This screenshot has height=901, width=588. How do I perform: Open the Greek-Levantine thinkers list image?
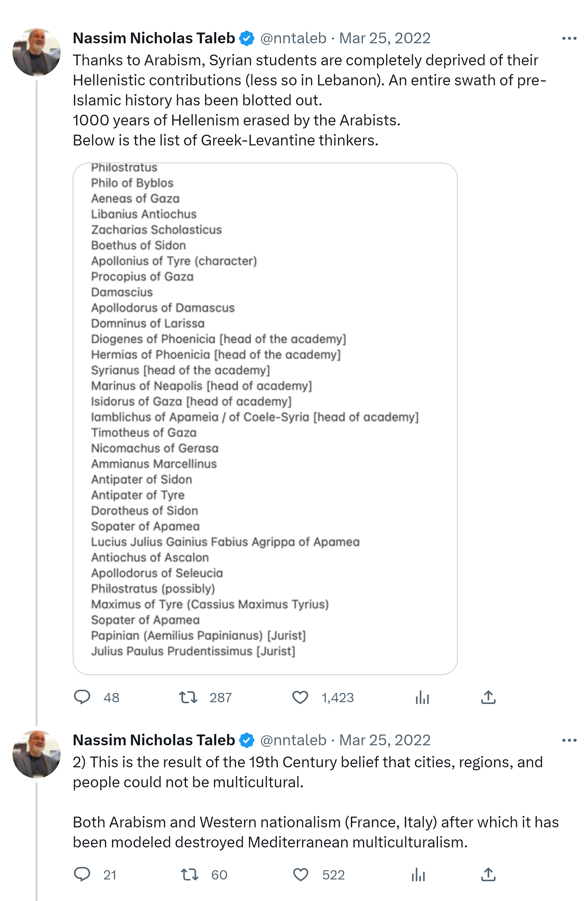tap(265, 418)
